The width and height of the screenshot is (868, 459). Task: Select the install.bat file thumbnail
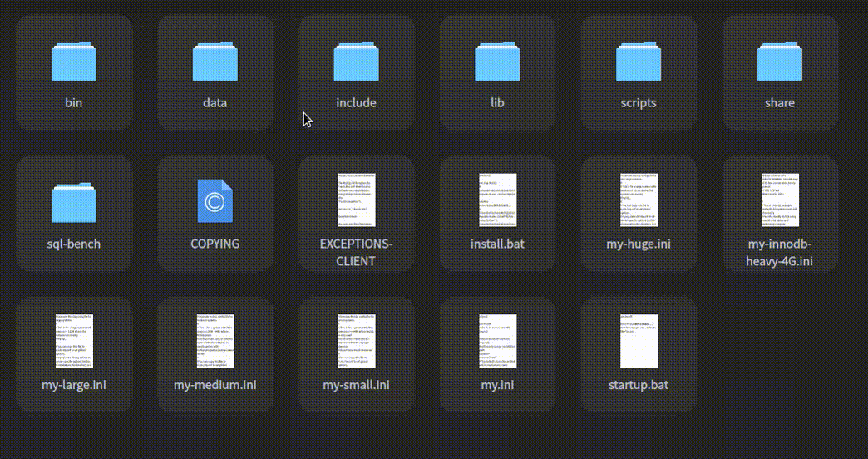tap(498, 200)
